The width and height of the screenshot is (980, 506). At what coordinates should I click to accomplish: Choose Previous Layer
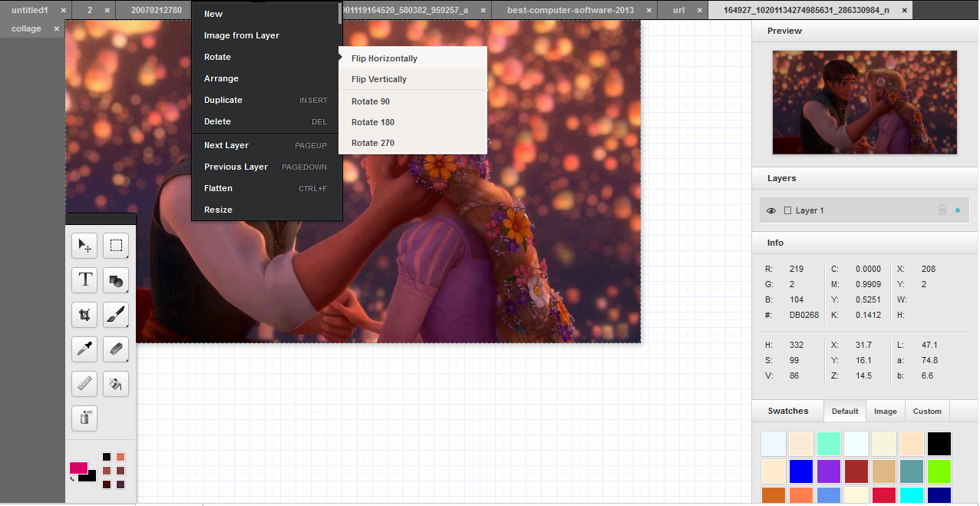point(266,167)
